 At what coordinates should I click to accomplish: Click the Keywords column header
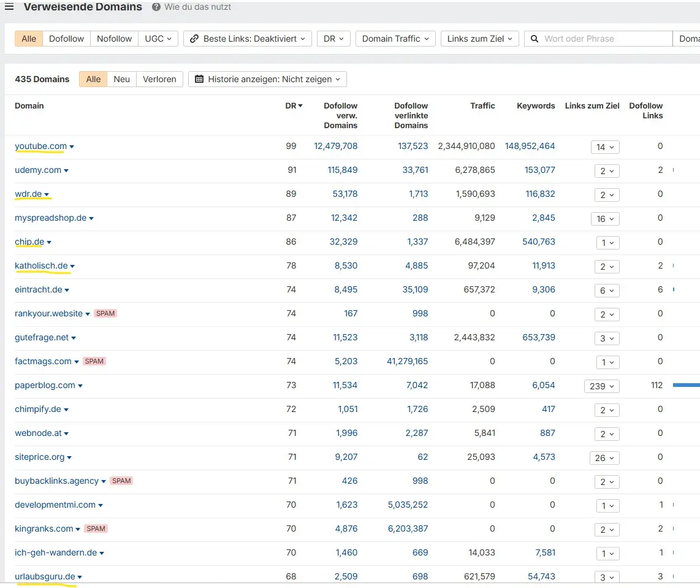click(x=536, y=106)
